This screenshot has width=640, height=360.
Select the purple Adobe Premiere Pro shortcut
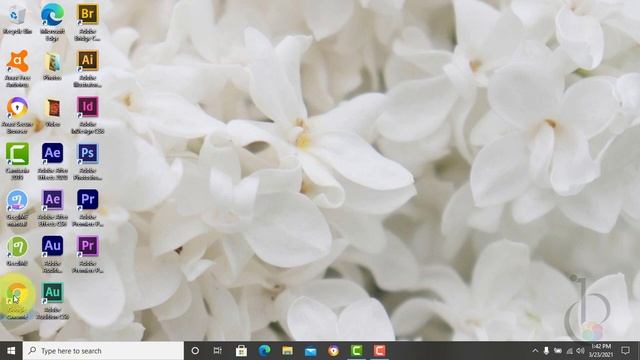coord(88,254)
